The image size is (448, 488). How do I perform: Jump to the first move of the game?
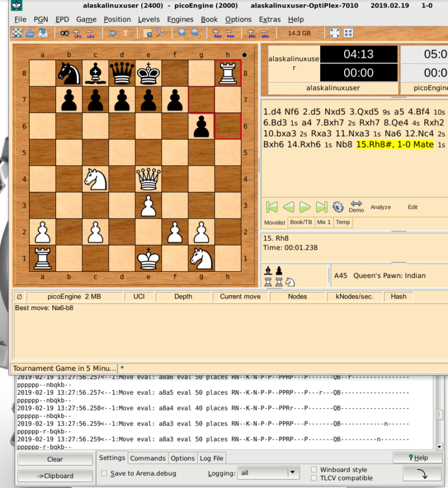coord(271,207)
